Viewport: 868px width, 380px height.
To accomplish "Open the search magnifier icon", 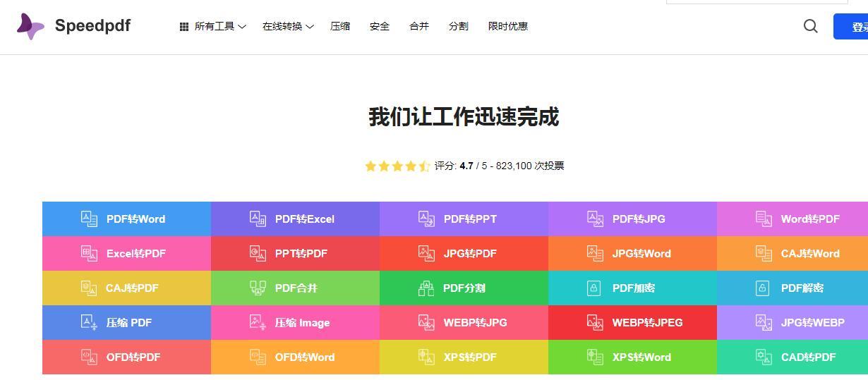I will point(811,26).
